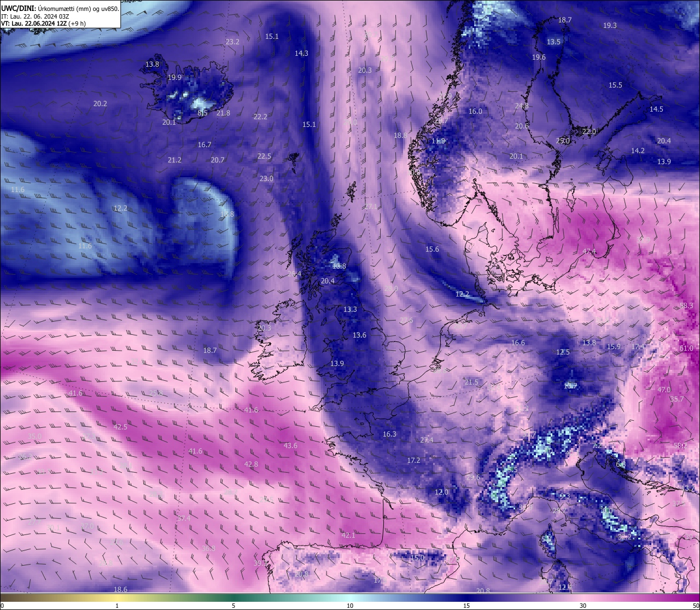This screenshot has width=700, height=610.
Task: Click the 42.5 value label
Action: click(x=120, y=427)
